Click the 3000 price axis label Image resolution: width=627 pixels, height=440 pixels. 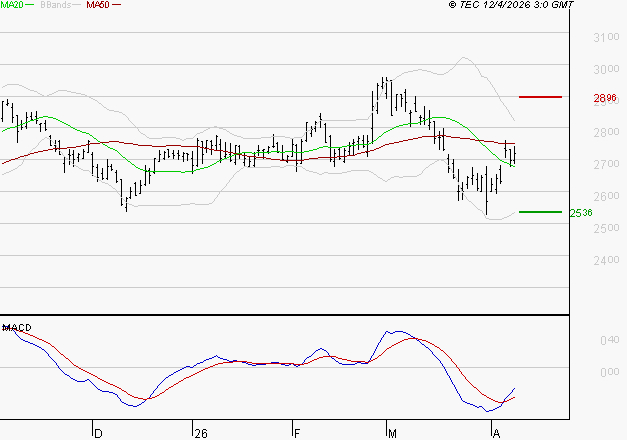point(605,70)
